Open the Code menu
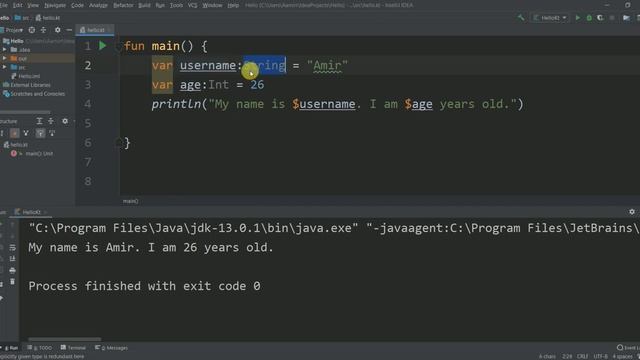 [77, 5]
